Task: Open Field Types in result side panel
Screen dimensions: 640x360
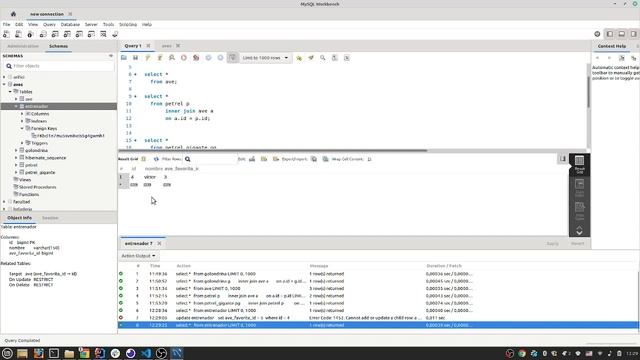Action: 579,211
